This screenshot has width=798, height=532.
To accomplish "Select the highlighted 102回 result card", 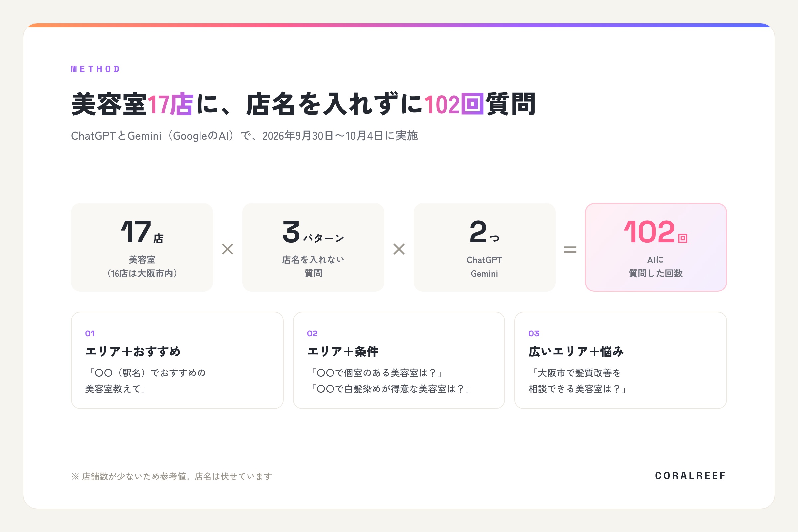I will point(655,247).
